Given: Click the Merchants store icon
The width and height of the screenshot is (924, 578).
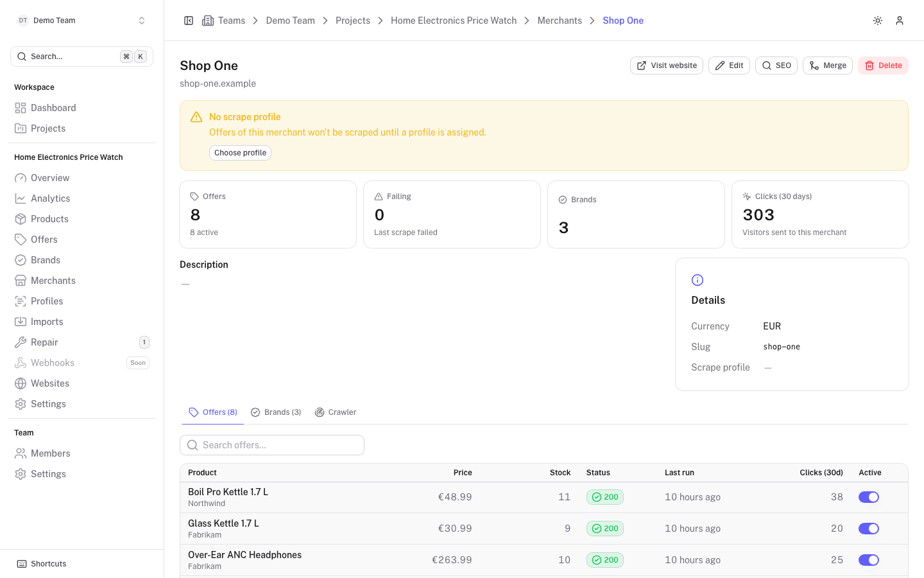Looking at the screenshot, I should [21, 281].
